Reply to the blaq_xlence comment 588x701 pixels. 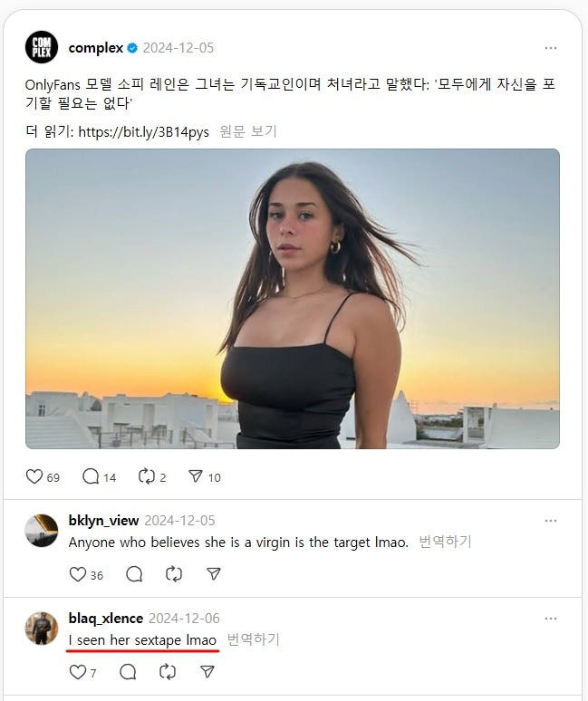(128, 672)
